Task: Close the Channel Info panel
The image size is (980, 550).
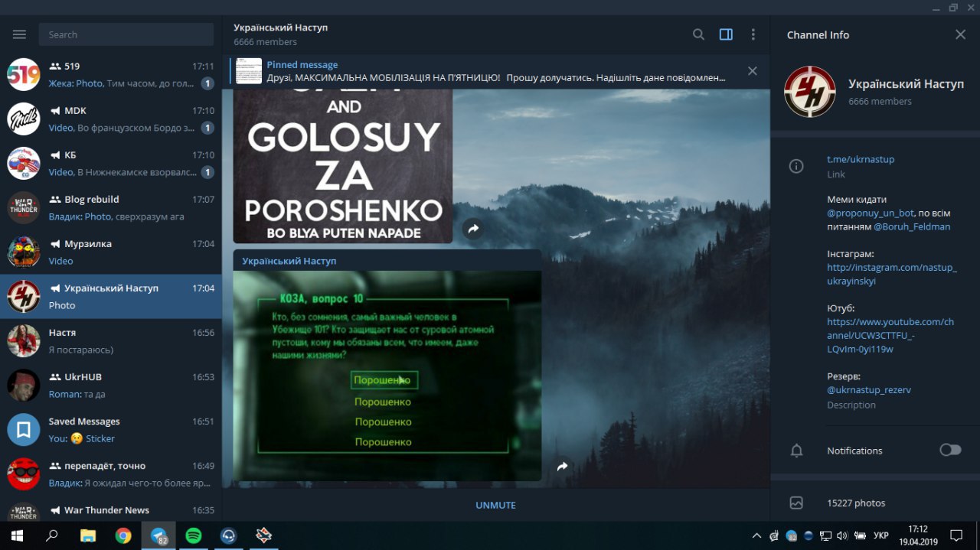Action: tap(961, 34)
